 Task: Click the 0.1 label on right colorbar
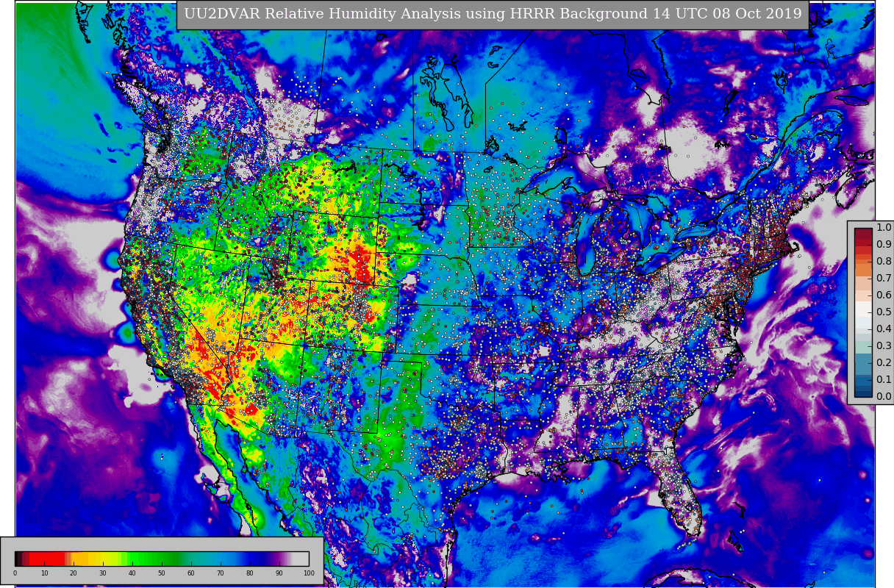[884, 379]
